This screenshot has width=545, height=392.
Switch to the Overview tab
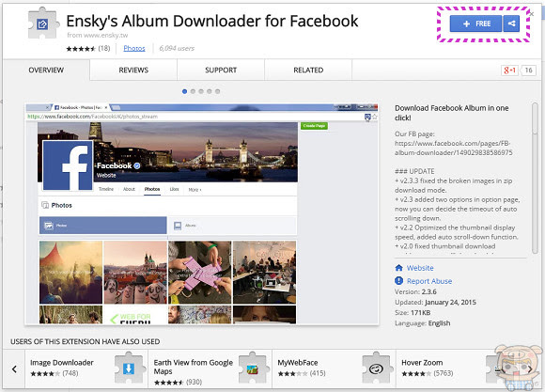click(x=46, y=70)
